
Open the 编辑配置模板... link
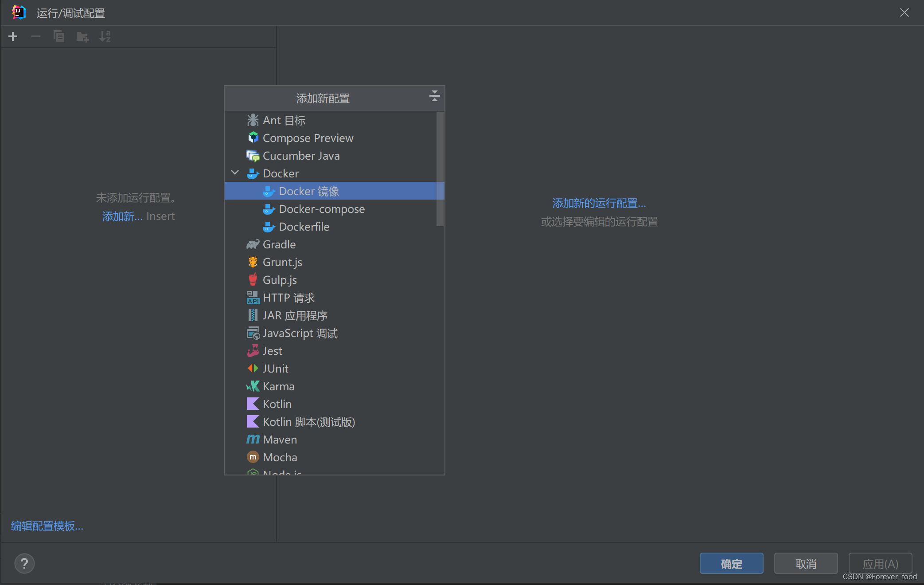tap(47, 526)
